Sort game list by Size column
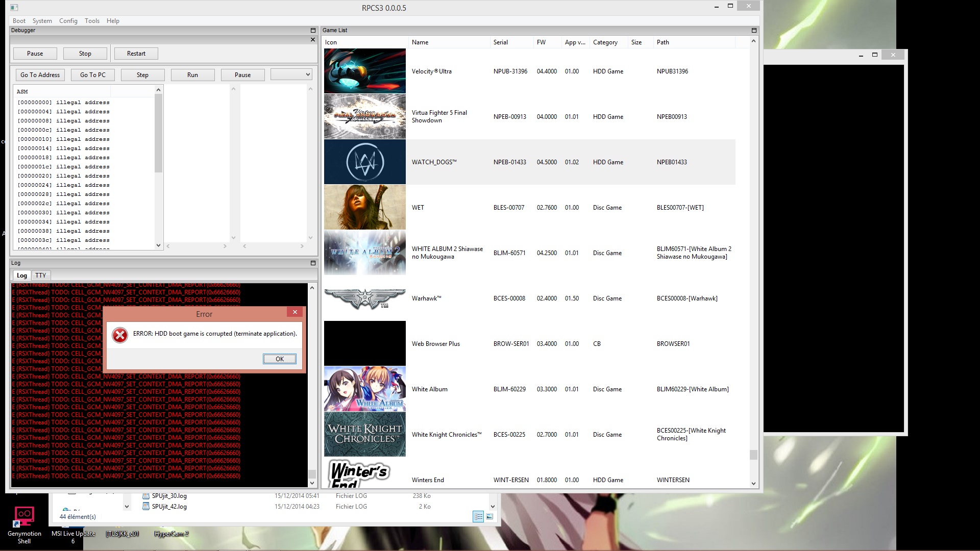The height and width of the screenshot is (551, 980). (641, 42)
